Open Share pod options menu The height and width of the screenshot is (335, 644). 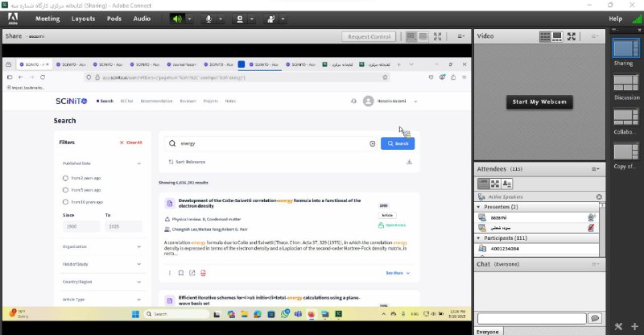coord(461,36)
